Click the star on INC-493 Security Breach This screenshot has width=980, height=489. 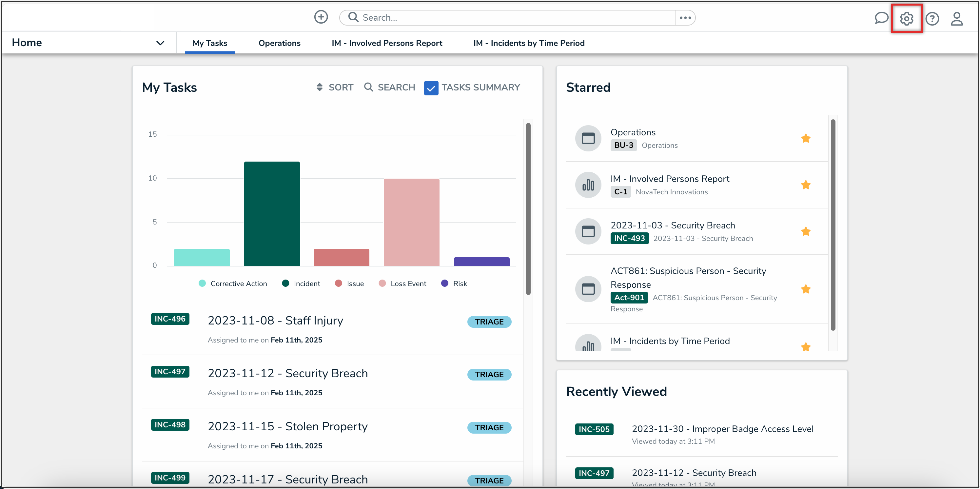click(x=805, y=231)
